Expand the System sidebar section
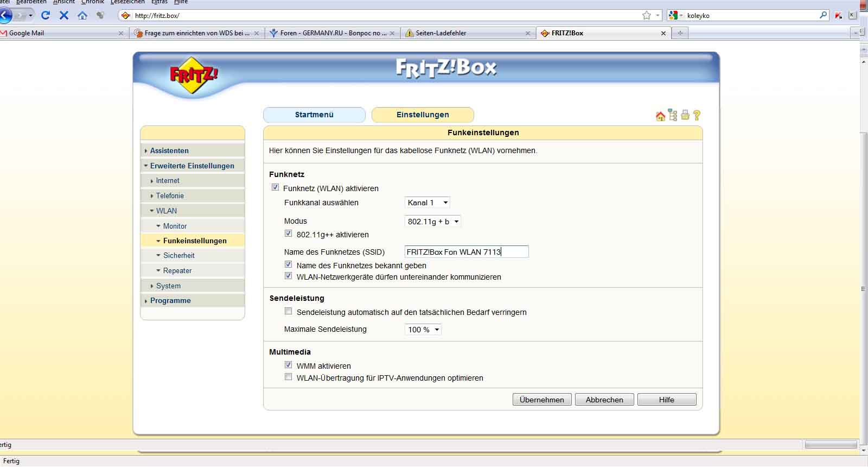 (193, 286)
